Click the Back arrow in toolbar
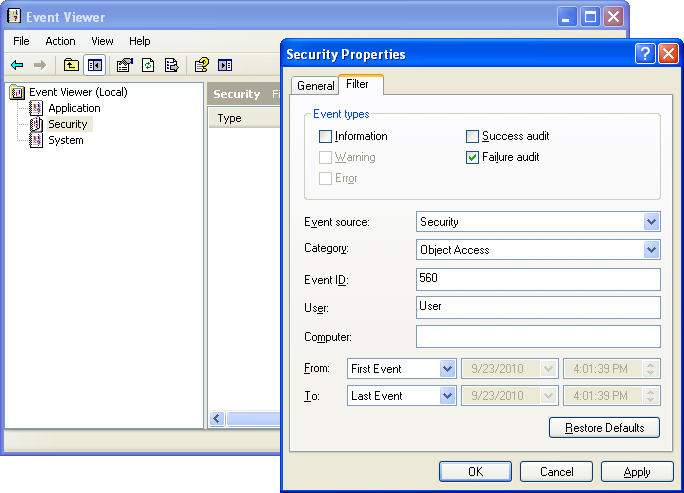Screen dimensions: 684x493 (17, 65)
